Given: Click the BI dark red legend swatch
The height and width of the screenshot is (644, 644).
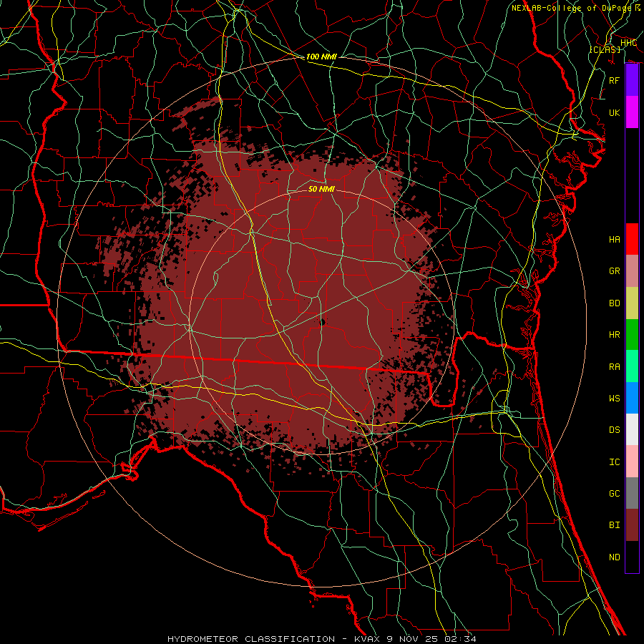Looking at the screenshot, I should 632,525.
